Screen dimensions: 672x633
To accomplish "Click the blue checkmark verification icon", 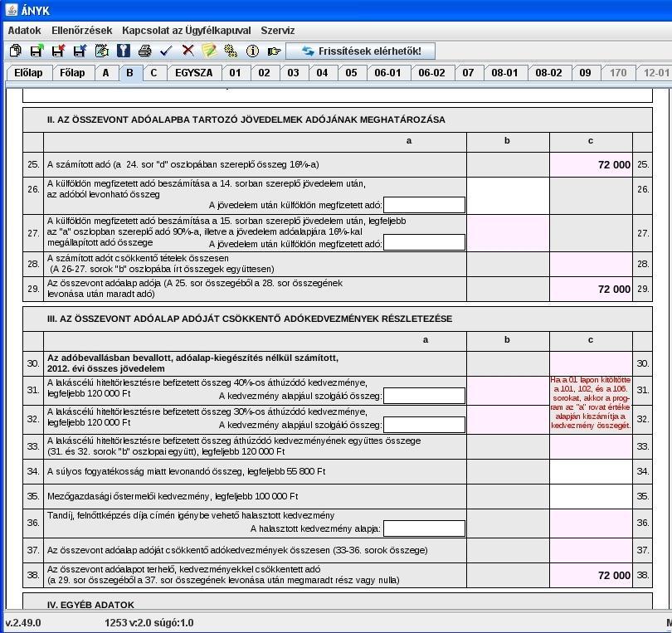I will coord(166,51).
